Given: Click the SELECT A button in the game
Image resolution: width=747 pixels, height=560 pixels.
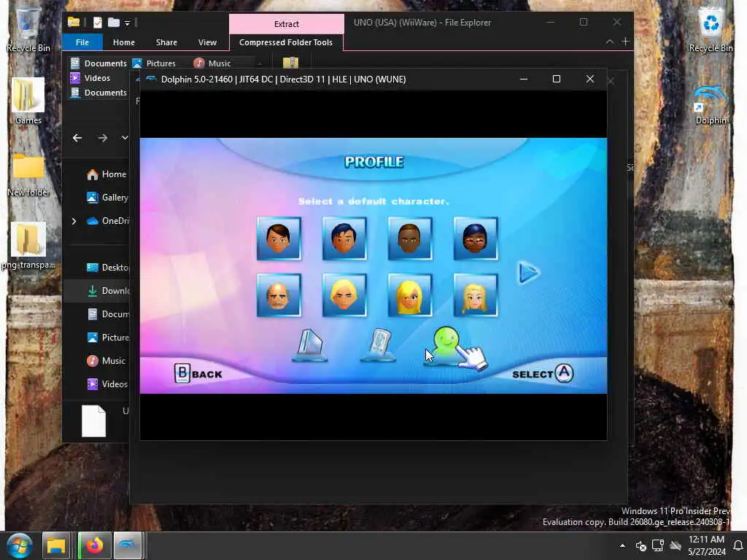Looking at the screenshot, I should coord(543,373).
